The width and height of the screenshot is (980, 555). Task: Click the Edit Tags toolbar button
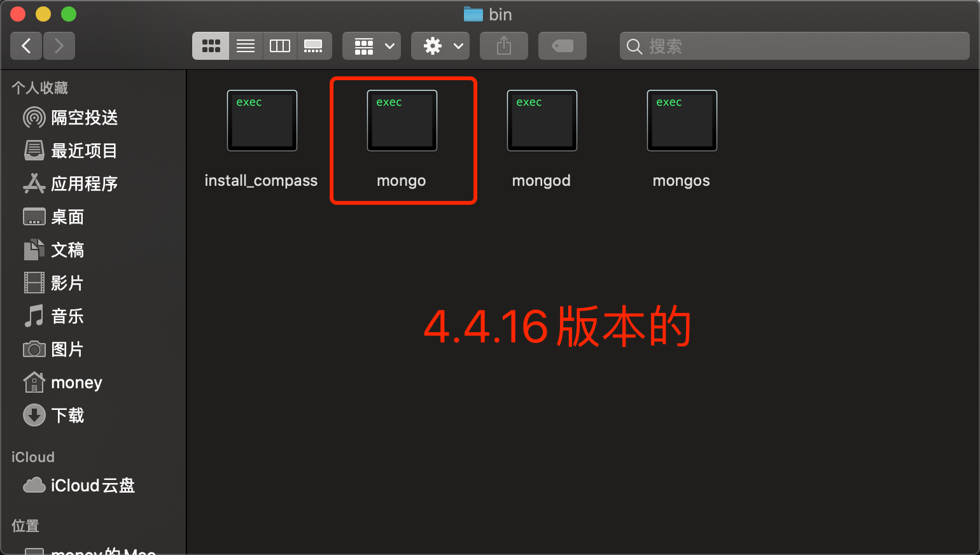pyautogui.click(x=563, y=46)
